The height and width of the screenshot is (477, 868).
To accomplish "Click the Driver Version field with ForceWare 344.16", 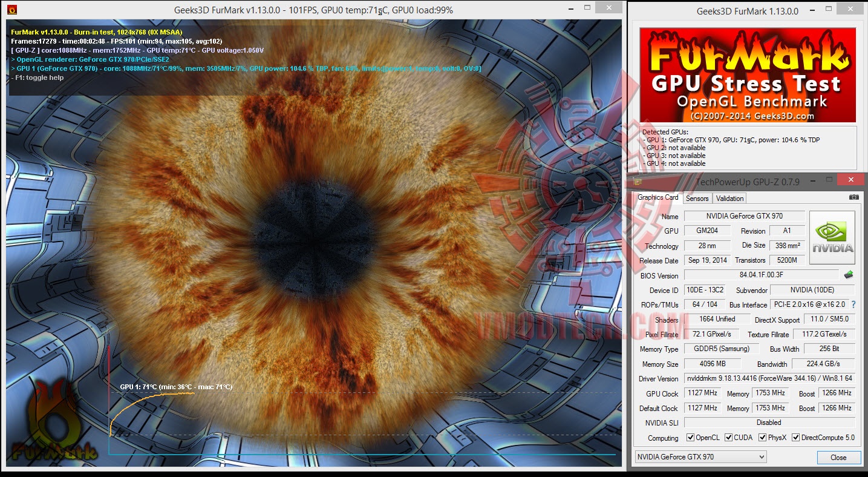I will 769,378.
